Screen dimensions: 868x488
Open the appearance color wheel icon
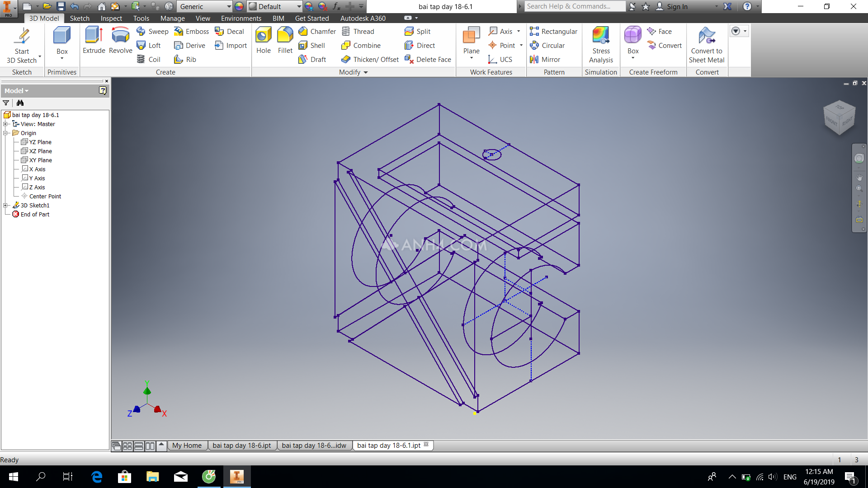239,6
